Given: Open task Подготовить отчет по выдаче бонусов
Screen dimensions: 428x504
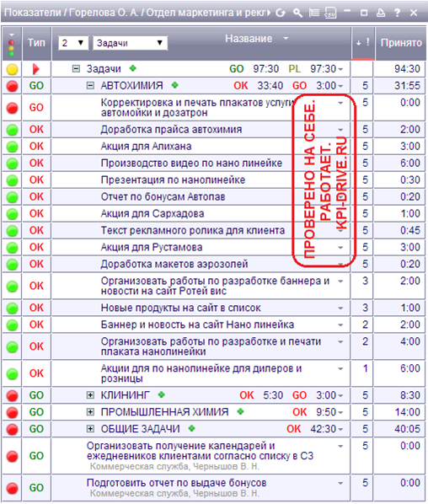Looking at the screenshot, I should point(176,483).
